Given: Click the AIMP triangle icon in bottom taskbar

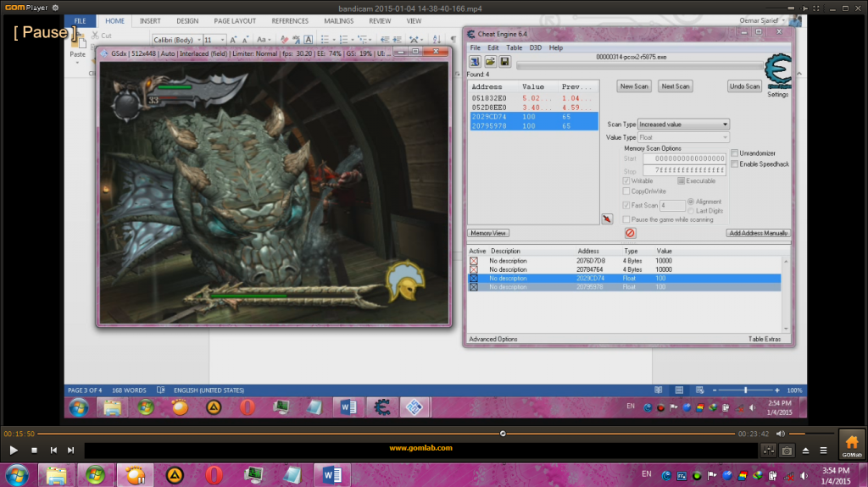Looking at the screenshot, I should click(175, 475).
